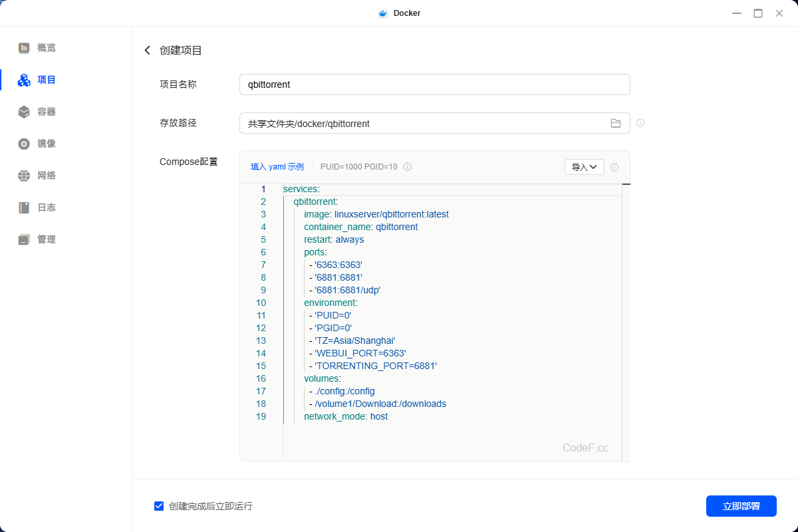Click the 'PUID=0' line
Viewport: 798px width, 532px height.
(x=330, y=315)
